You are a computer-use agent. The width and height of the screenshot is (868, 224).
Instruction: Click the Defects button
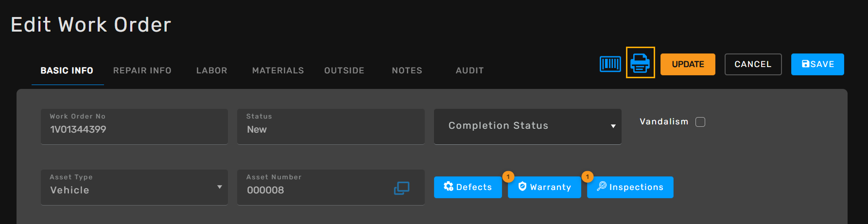[x=468, y=187]
